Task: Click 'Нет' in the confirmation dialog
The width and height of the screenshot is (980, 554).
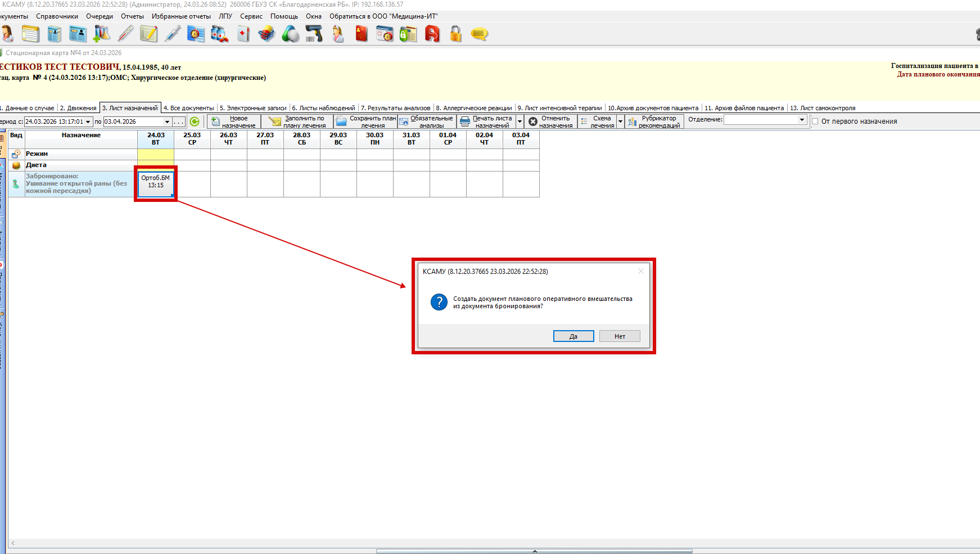Action: pyautogui.click(x=619, y=336)
